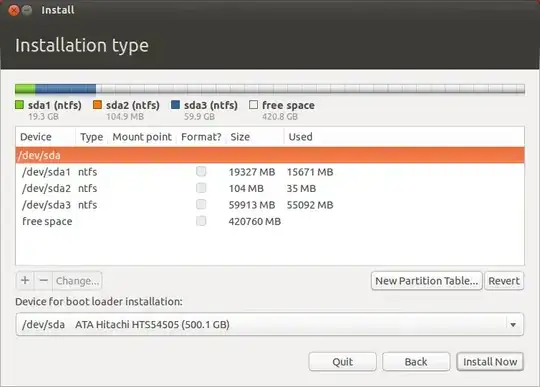
Task: Click blue sda3 legend swatch
Action: (x=175, y=105)
